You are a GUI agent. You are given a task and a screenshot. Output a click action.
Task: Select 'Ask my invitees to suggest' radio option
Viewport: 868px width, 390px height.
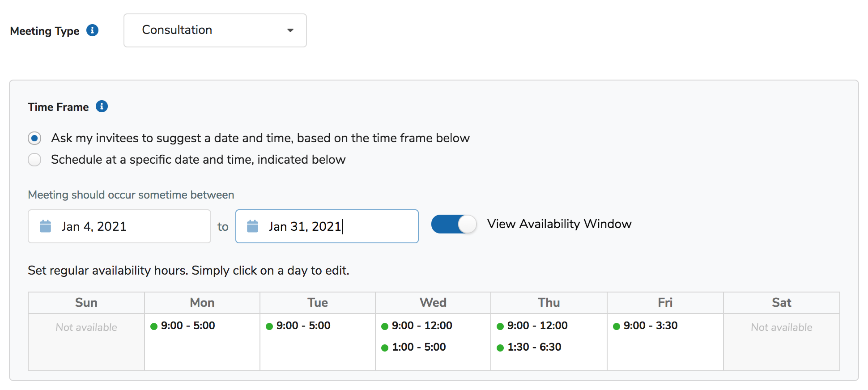click(x=34, y=138)
